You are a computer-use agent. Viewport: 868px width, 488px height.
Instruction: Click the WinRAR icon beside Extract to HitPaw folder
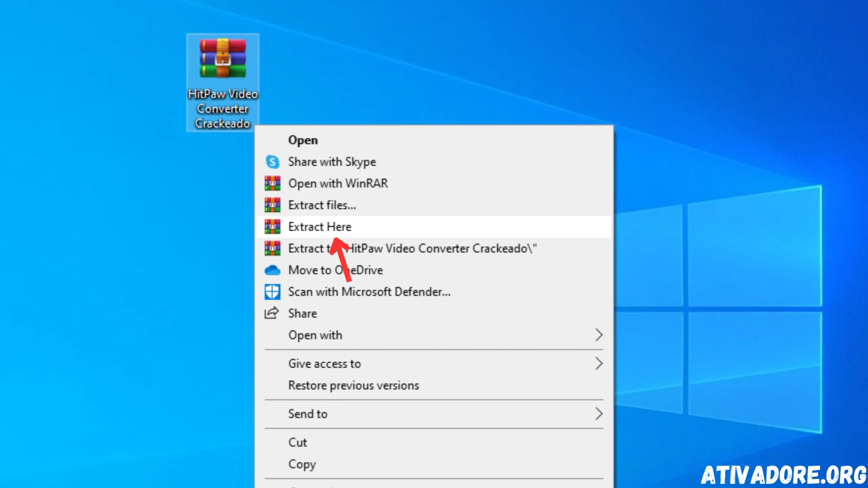pos(272,249)
